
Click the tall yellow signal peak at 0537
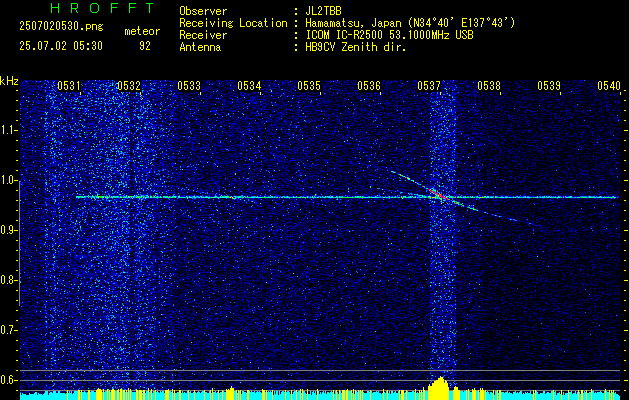point(438,388)
